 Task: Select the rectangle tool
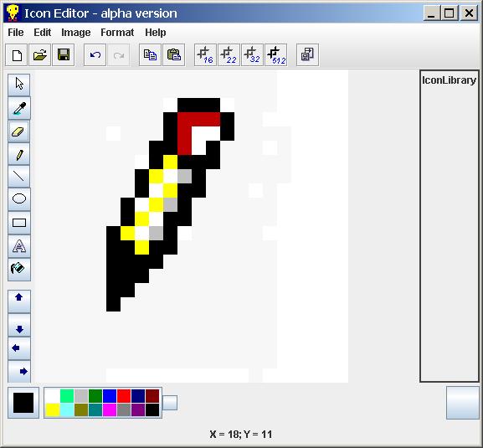point(19,223)
